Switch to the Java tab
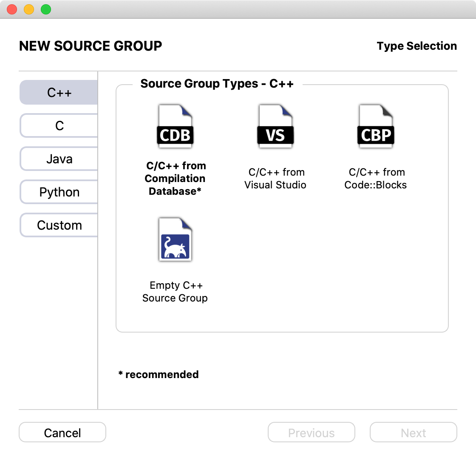Screen dimensions: 476x461 click(x=59, y=159)
